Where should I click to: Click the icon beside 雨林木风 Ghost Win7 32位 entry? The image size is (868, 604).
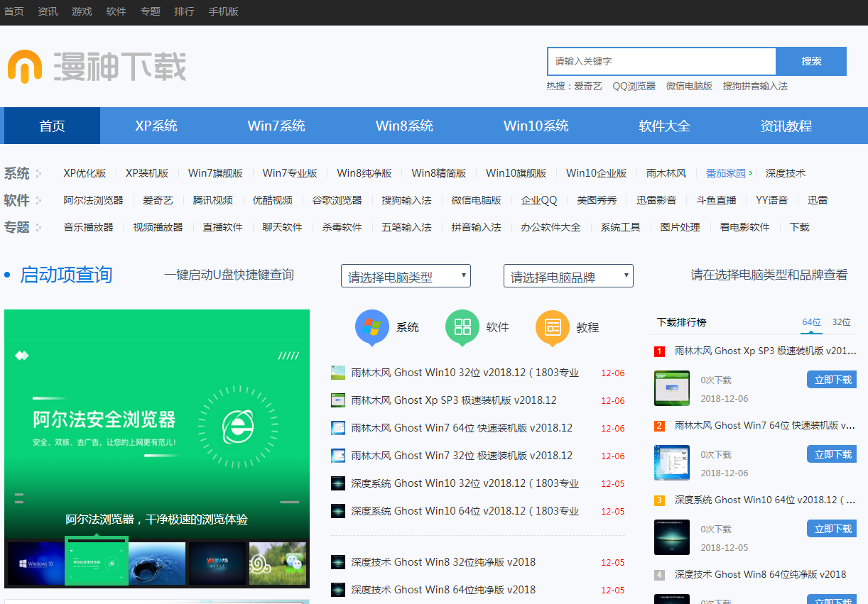(x=338, y=456)
